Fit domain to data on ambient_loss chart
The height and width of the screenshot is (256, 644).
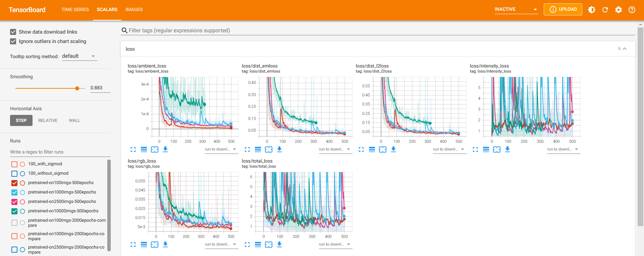(155, 150)
